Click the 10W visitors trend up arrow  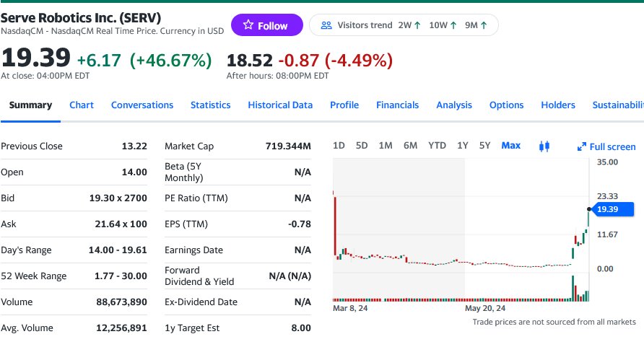[453, 25]
